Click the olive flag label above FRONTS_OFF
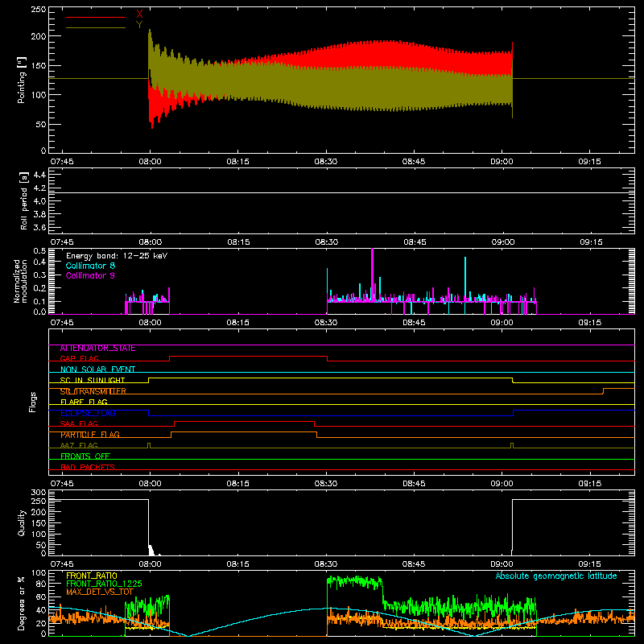This screenshot has height=644, width=644. pos(79,446)
